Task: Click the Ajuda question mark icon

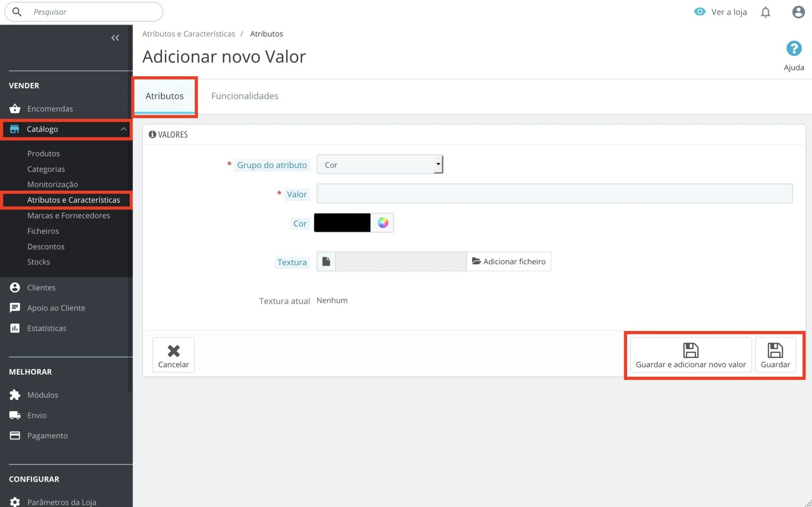Action: click(794, 49)
